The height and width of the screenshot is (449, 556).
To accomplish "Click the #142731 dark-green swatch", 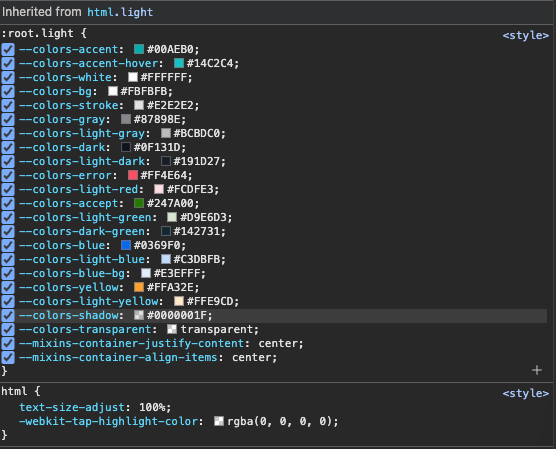I will pyautogui.click(x=166, y=231).
